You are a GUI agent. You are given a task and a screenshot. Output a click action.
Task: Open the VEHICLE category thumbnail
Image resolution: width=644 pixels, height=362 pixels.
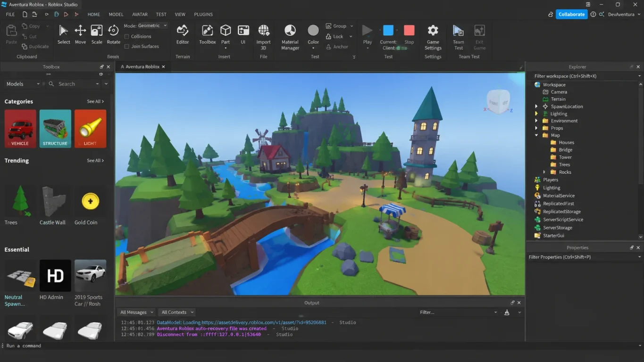point(20,129)
